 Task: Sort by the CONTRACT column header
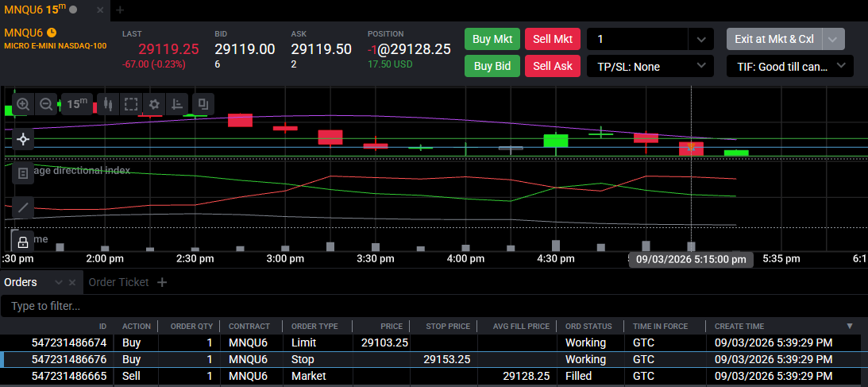click(x=249, y=326)
